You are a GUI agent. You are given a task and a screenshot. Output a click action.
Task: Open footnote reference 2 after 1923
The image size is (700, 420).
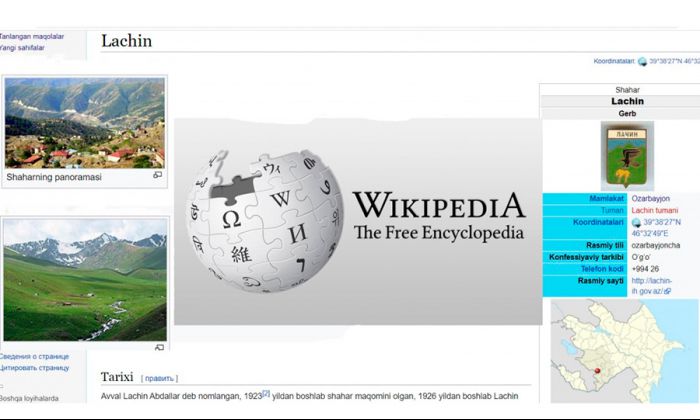tap(266, 393)
